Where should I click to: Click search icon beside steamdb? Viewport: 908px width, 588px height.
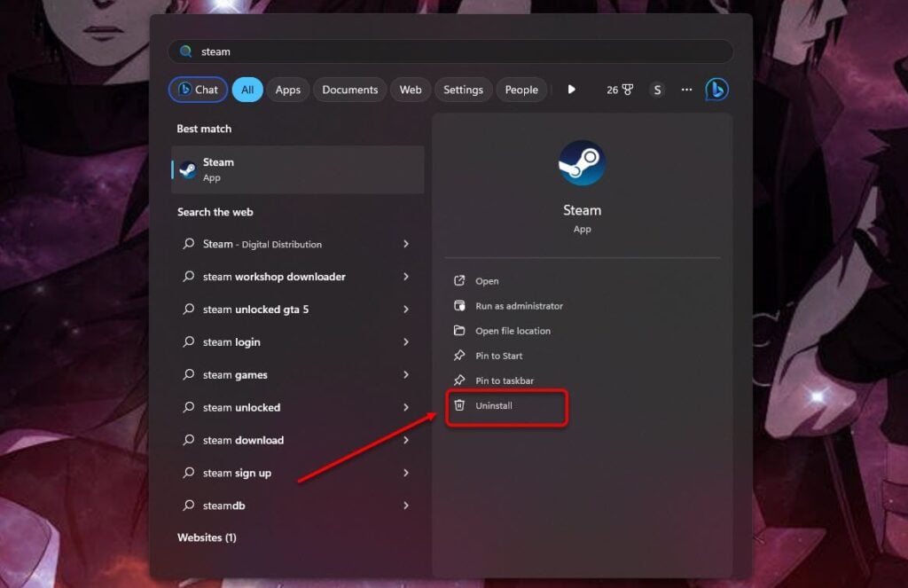click(x=188, y=506)
